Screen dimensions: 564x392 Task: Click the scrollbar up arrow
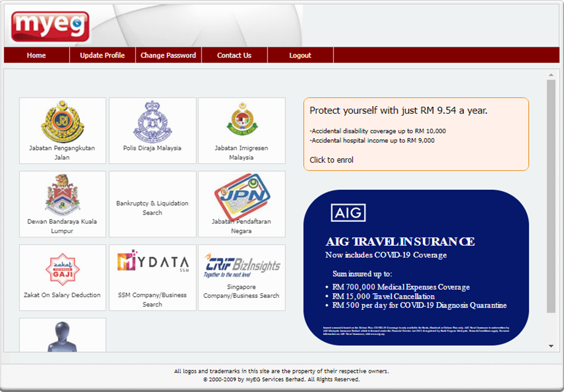551,75
